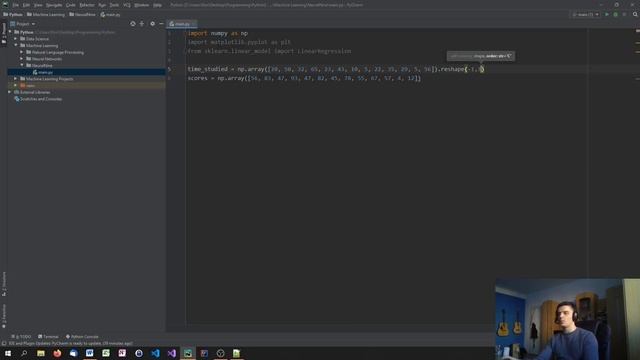Open Visual Studio (purple) from the taskbar
The width and height of the screenshot is (640, 360).
pos(171,353)
